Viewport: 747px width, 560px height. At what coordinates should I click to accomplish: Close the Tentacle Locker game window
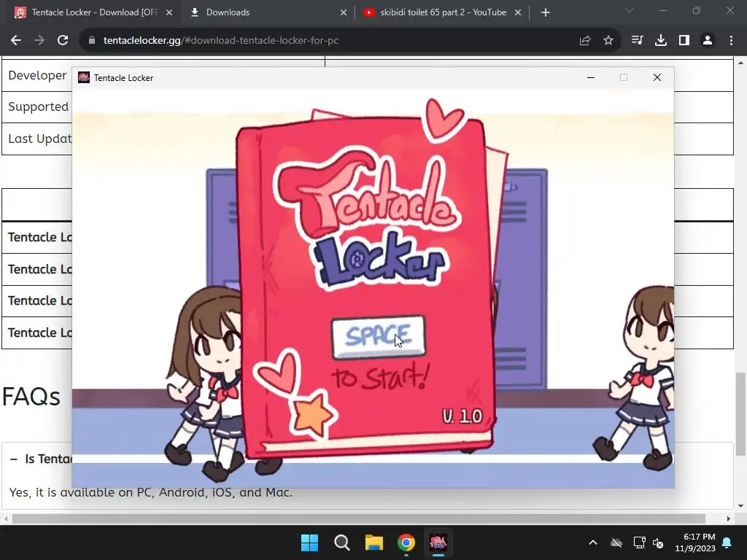pyautogui.click(x=657, y=77)
